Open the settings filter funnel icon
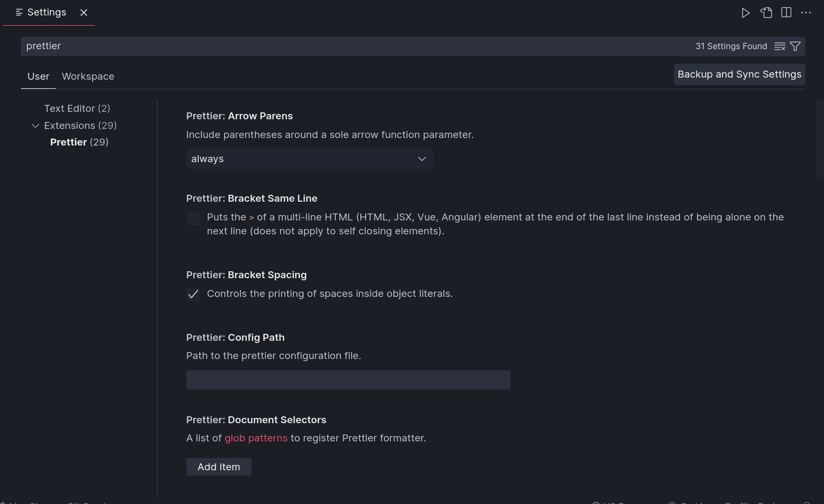Screen dimensions: 824x504 (795, 47)
